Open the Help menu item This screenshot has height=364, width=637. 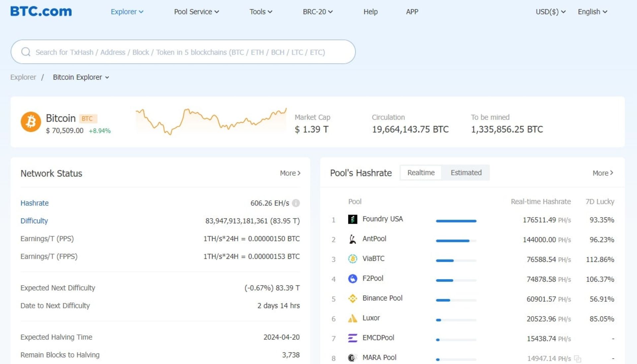[x=371, y=12]
